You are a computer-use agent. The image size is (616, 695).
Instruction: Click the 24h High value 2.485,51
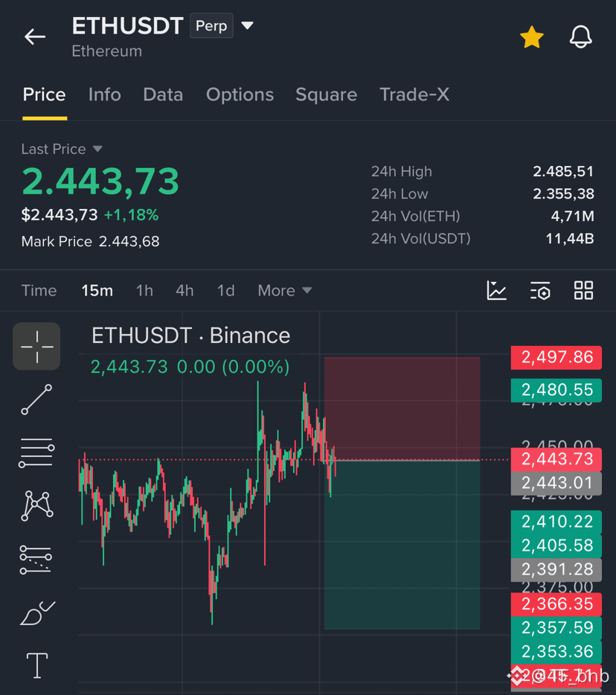[x=563, y=172]
